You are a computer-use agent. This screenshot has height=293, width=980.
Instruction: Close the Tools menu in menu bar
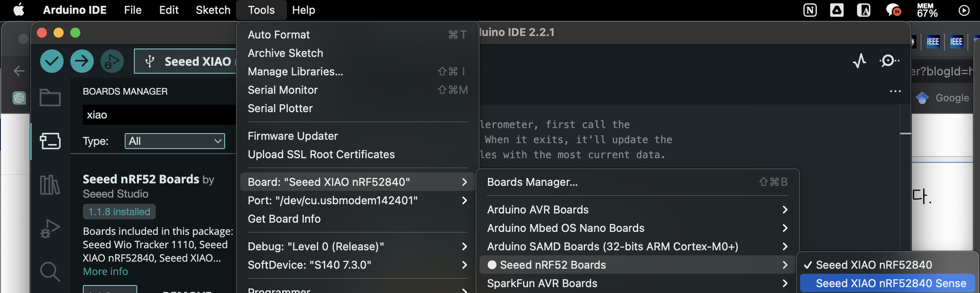tap(262, 10)
